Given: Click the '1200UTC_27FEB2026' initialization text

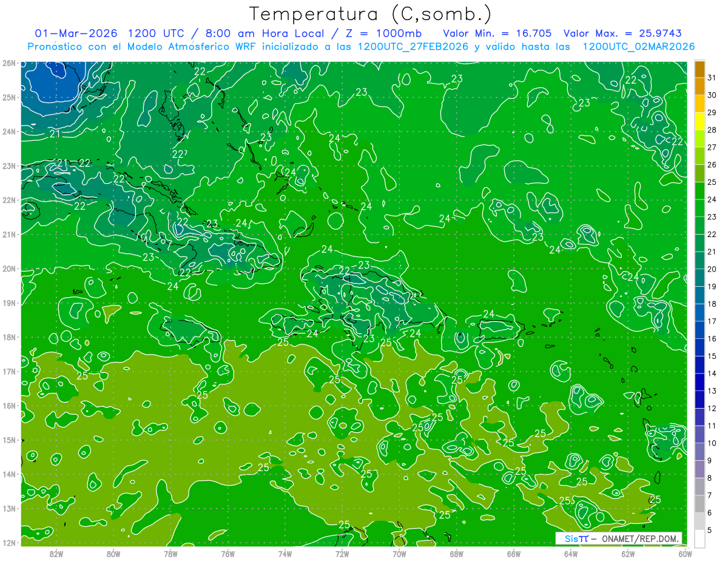Looking at the screenshot, I should pos(413,46).
